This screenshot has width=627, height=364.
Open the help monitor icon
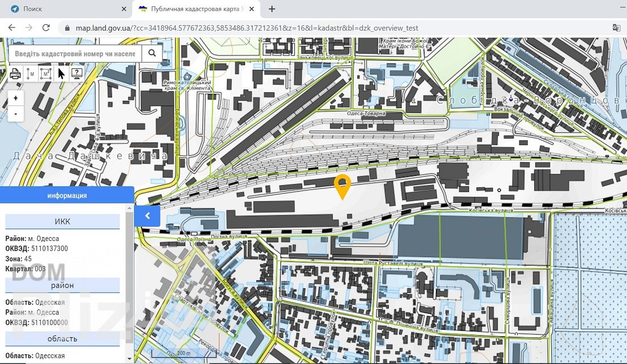[x=77, y=73]
